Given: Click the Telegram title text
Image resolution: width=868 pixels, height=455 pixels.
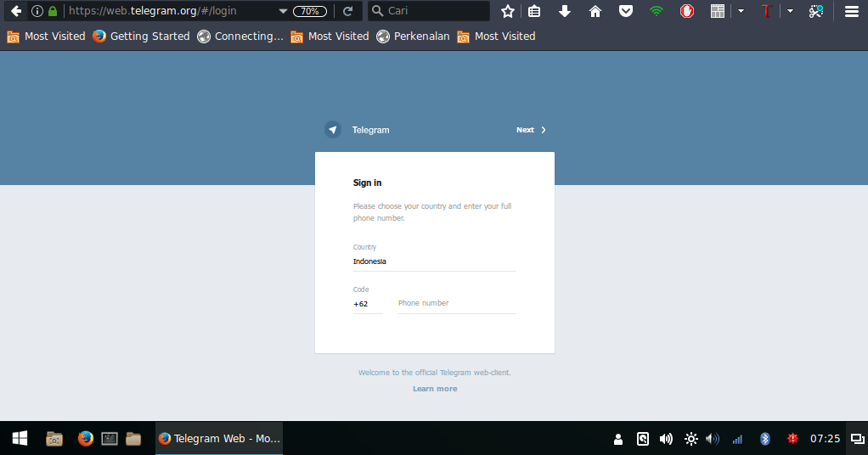Looking at the screenshot, I should coord(371,130).
